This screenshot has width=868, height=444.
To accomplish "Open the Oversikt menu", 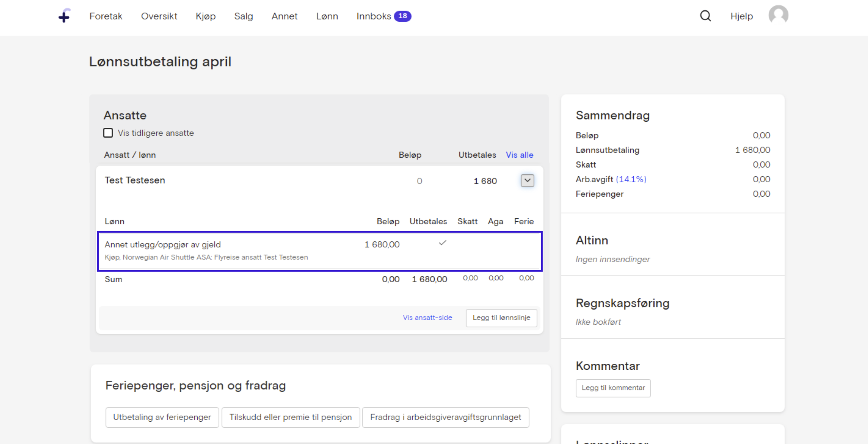I will click(x=159, y=16).
